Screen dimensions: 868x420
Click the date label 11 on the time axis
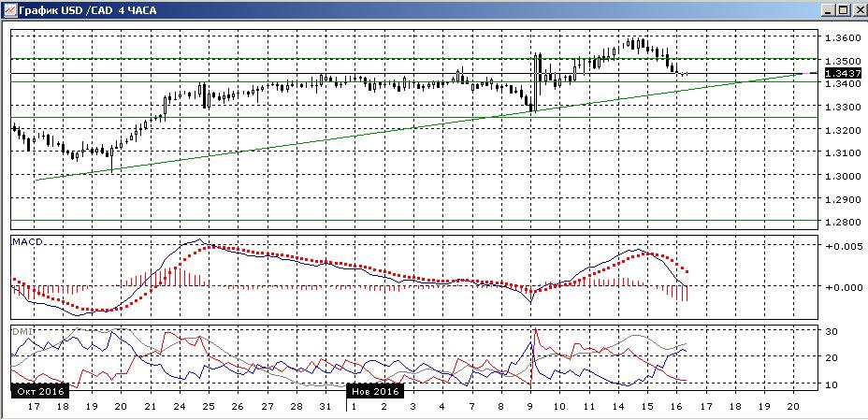click(588, 406)
